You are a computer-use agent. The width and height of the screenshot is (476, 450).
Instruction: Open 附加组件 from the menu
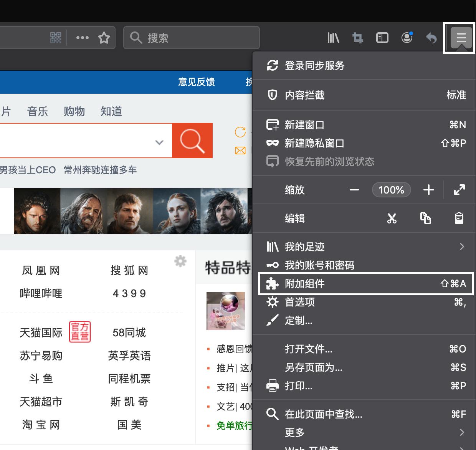pyautogui.click(x=304, y=283)
